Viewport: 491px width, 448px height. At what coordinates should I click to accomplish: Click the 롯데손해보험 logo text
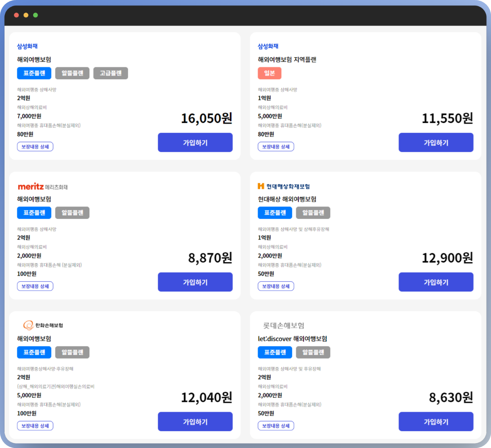click(x=283, y=325)
